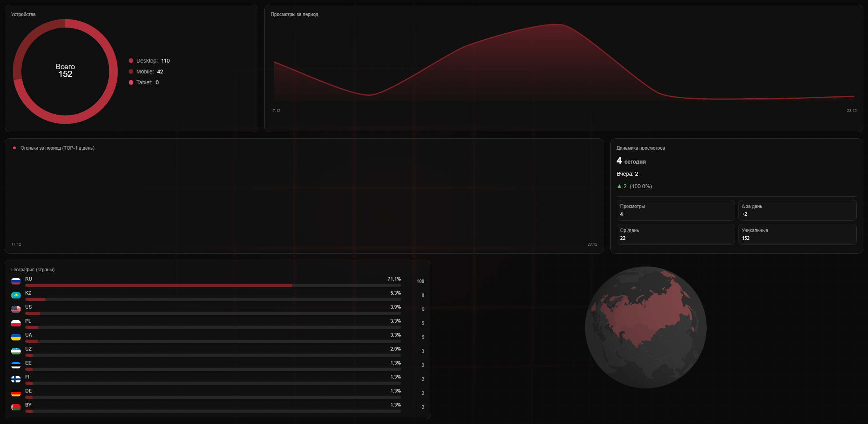Select the KZ Kazakhstan flag icon
Viewport: 868px width, 424px height.
coord(16,295)
